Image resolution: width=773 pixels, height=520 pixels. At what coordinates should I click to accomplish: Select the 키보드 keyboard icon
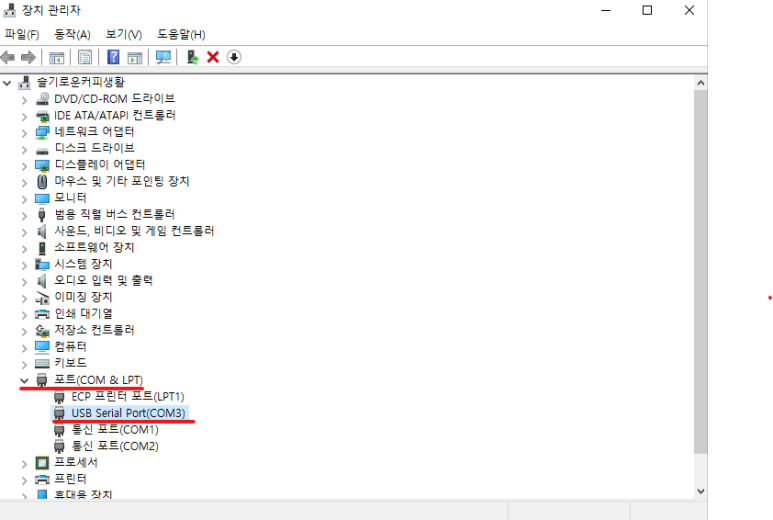coord(42,363)
